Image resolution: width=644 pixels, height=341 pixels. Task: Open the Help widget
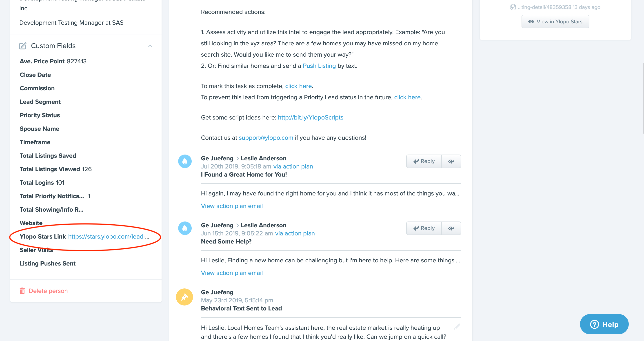coord(604,324)
